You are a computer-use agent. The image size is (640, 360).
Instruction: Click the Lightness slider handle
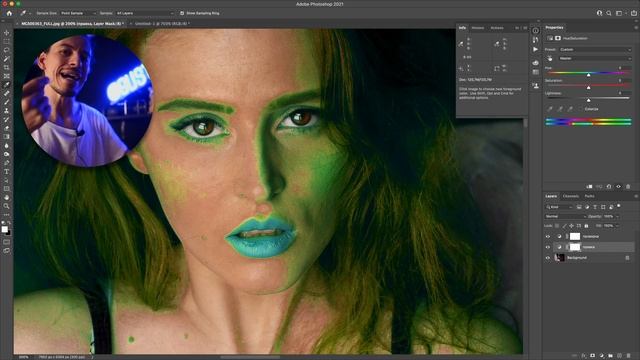[x=589, y=100]
